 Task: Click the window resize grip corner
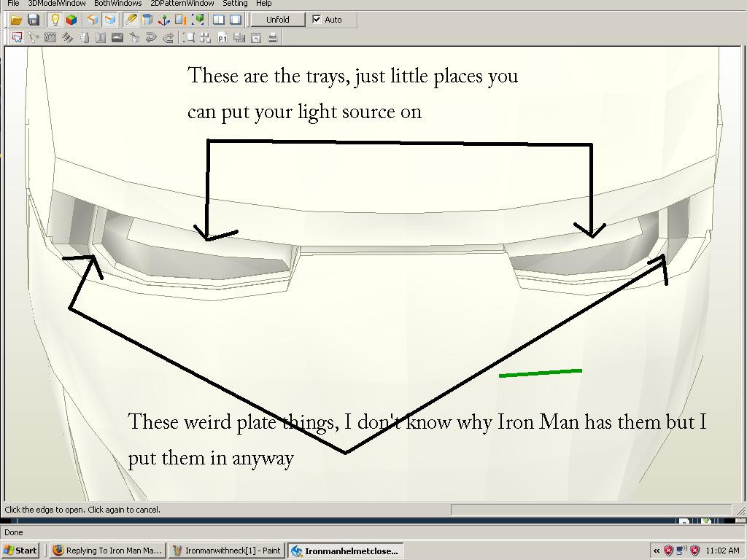(x=741, y=510)
